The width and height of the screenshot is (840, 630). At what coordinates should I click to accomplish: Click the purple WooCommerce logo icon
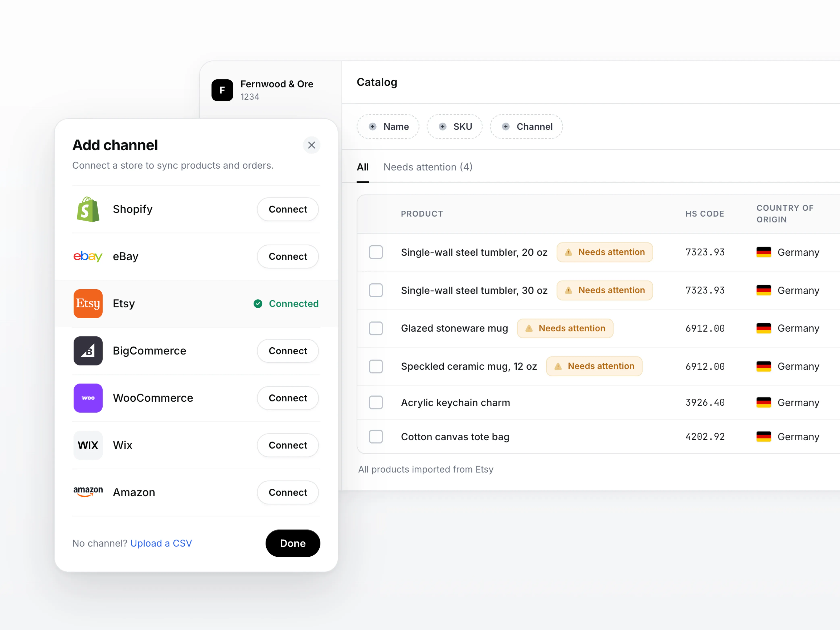88,398
